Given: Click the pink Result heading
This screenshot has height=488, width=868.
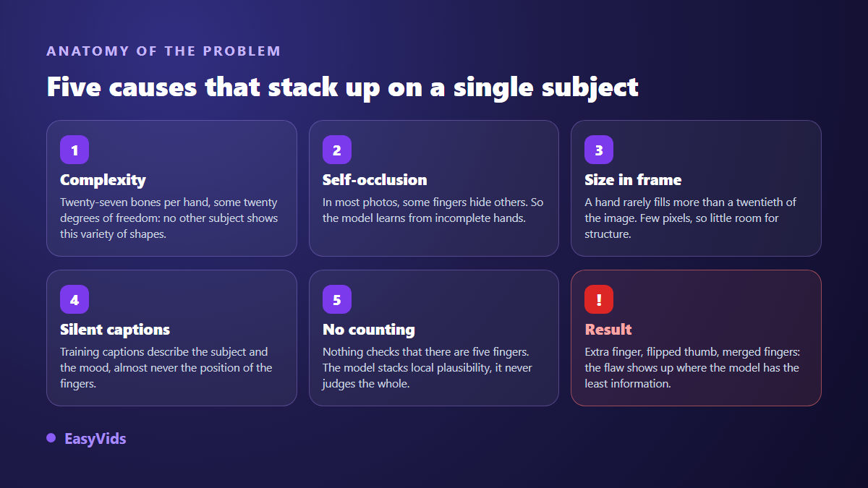Looking at the screenshot, I should [608, 330].
